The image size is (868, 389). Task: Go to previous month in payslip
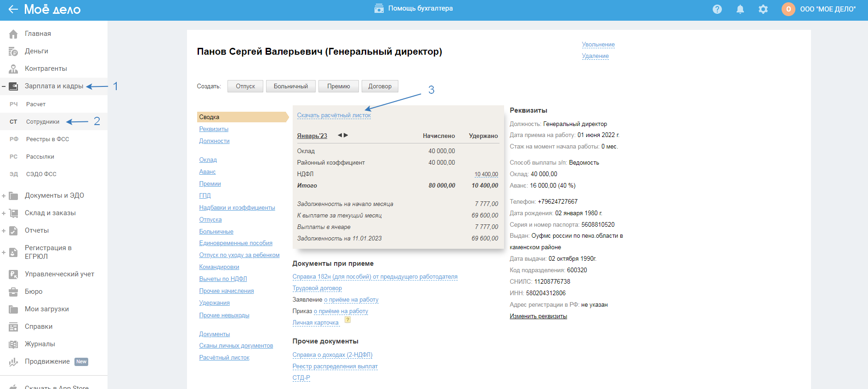[340, 135]
